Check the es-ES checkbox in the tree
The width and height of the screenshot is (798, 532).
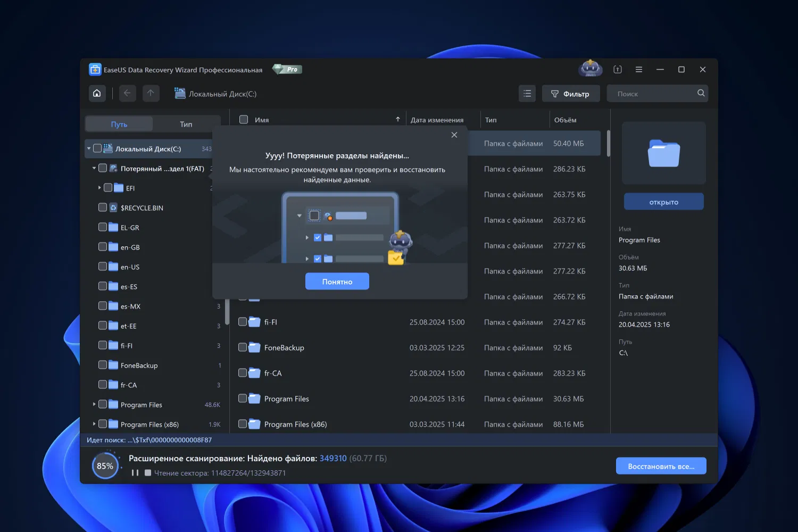103,286
